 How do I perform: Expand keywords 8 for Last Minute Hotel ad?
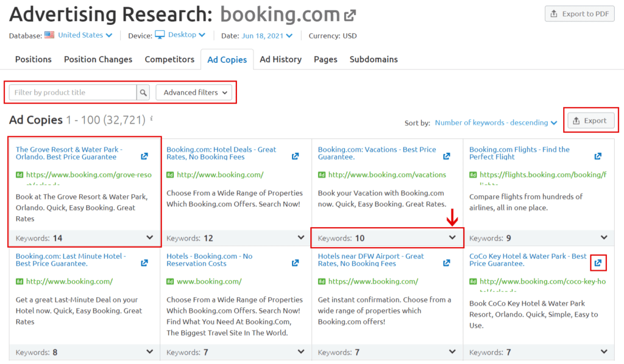click(x=150, y=352)
